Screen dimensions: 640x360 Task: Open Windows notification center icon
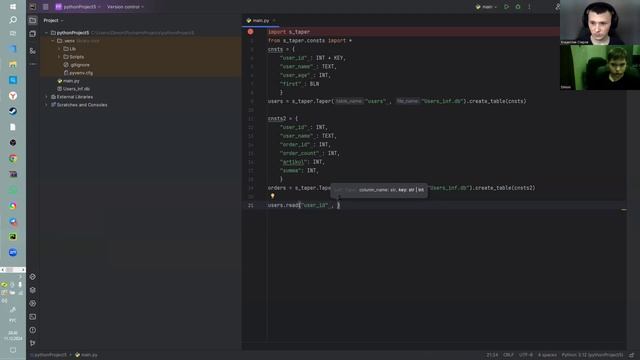click(x=13, y=351)
